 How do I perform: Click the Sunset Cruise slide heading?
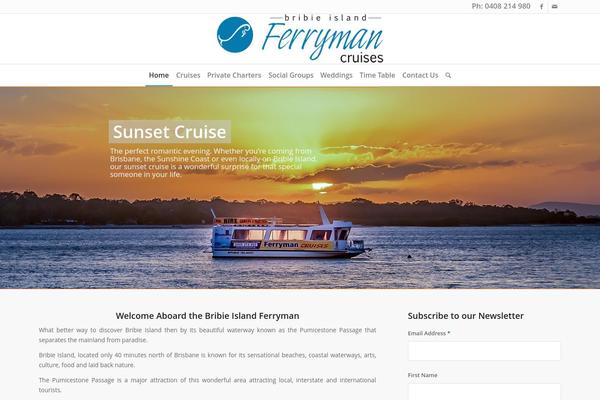[x=170, y=132]
